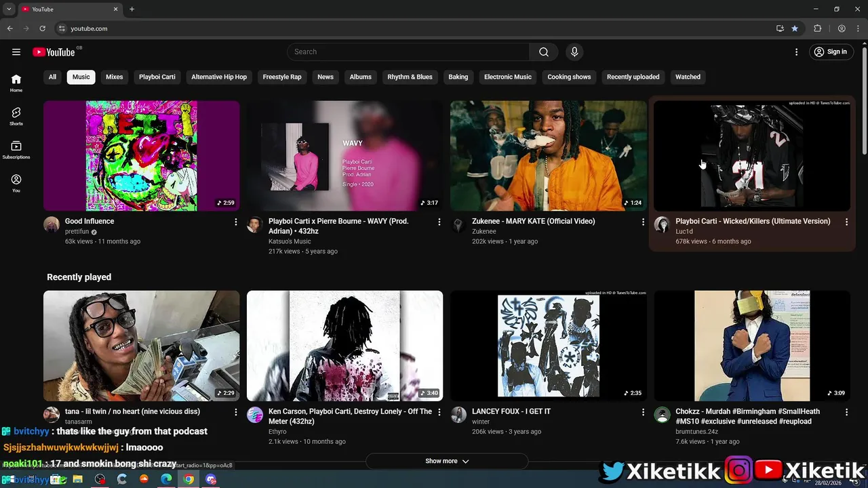Select the Electronic Music chip
Viewport: 868px width, 488px height.
(x=508, y=77)
